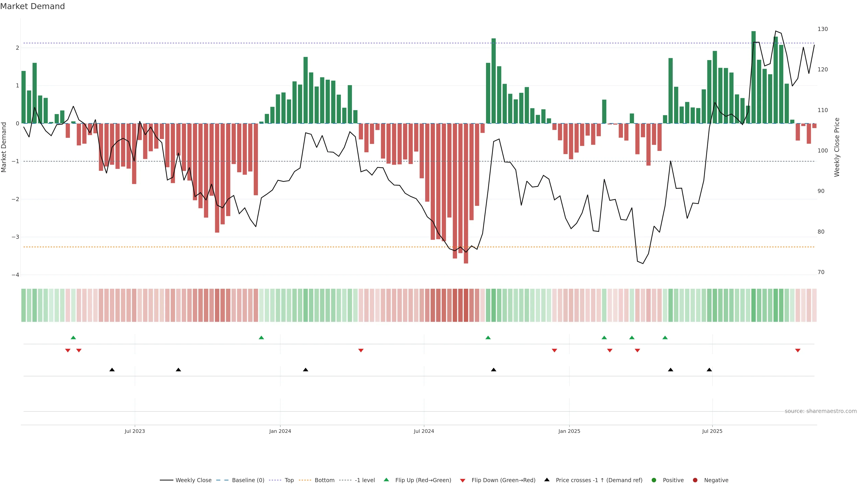The image size is (868, 488).
Task: Click the leftmost green Flip Up triangle marker
Action: tap(73, 338)
